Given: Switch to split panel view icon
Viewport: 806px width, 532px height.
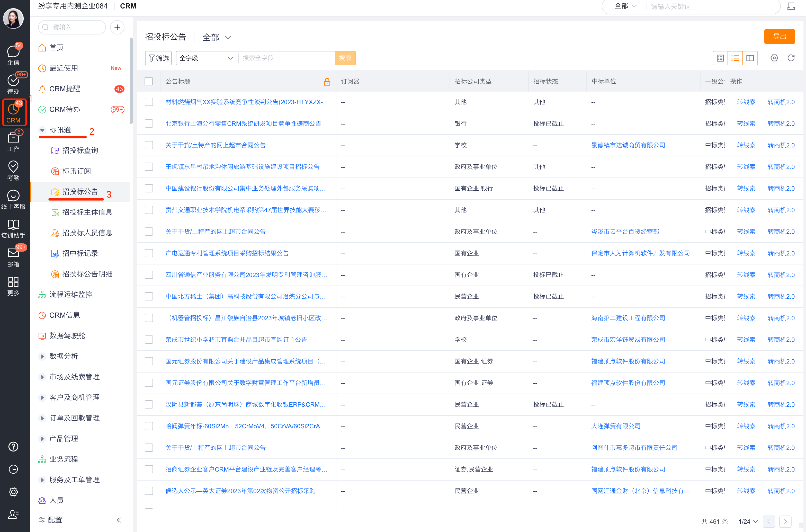Looking at the screenshot, I should point(750,58).
